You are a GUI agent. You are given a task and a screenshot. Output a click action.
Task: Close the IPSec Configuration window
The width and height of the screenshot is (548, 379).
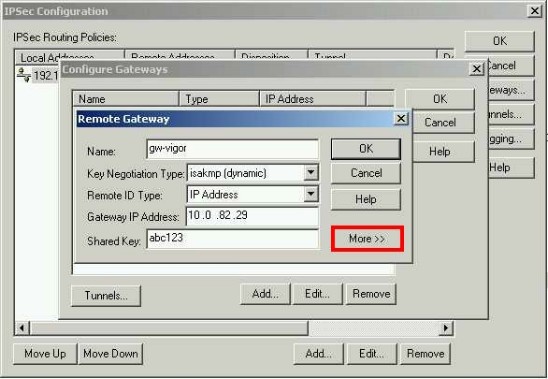click(x=534, y=11)
